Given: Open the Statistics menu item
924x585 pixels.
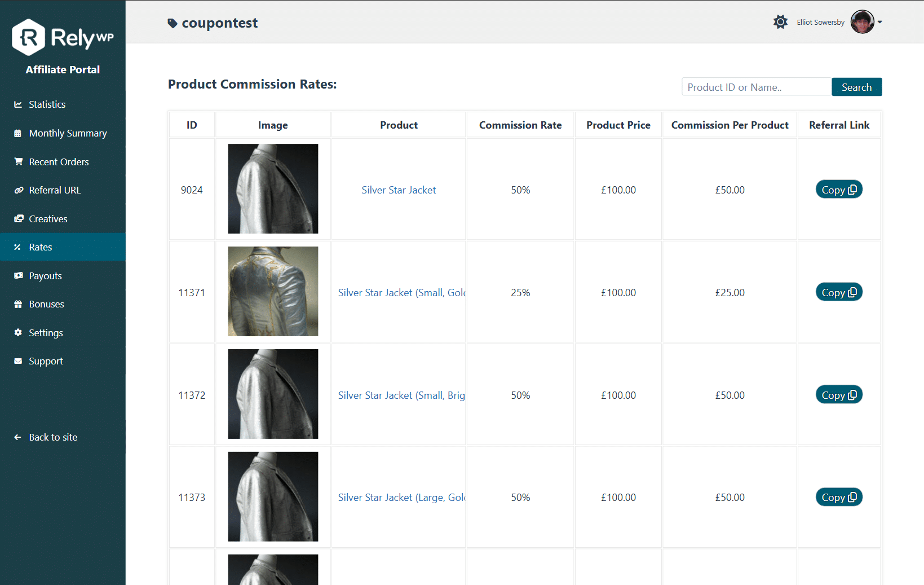Looking at the screenshot, I should coord(63,104).
